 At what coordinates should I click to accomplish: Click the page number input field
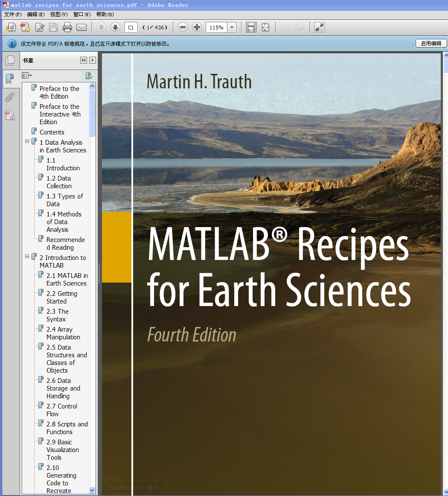point(131,28)
